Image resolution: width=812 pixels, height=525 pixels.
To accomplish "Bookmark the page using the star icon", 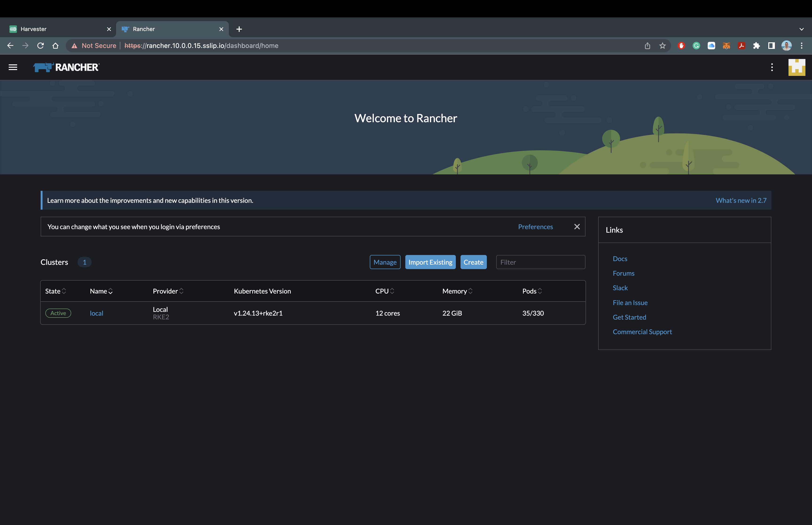I will click(662, 45).
